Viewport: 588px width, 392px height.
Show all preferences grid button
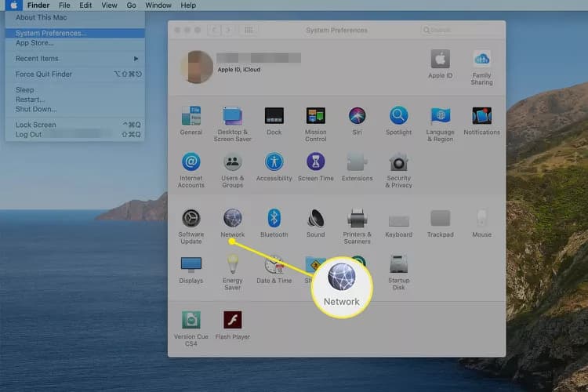point(249,30)
